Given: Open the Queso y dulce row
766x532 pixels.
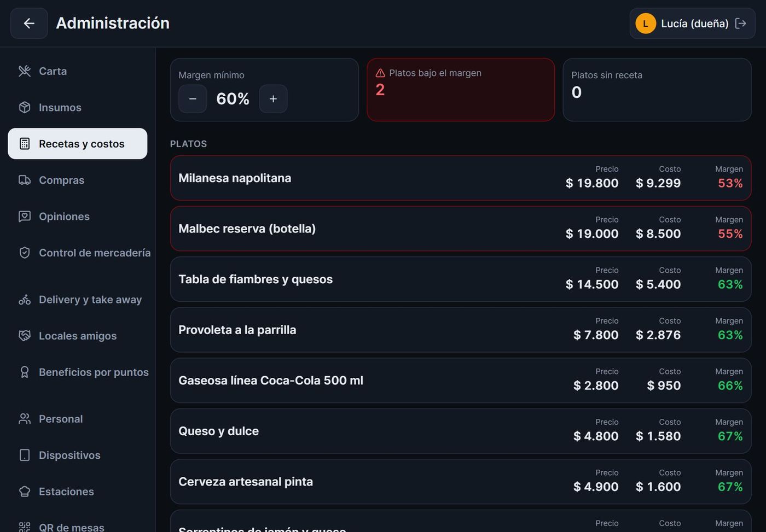Looking at the screenshot, I should tap(461, 431).
